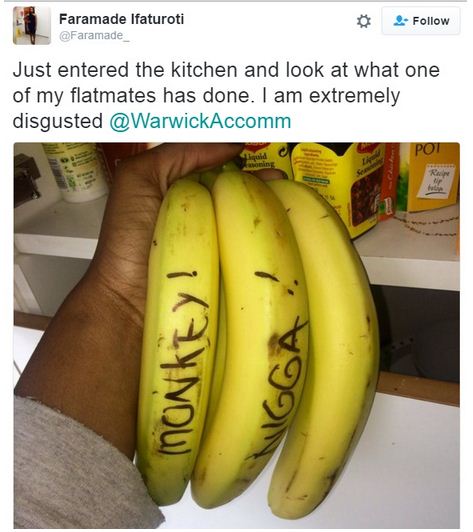This screenshot has width=473, height=532.
Task: Open the @WarwickAccomm mention link
Action: pos(200,121)
